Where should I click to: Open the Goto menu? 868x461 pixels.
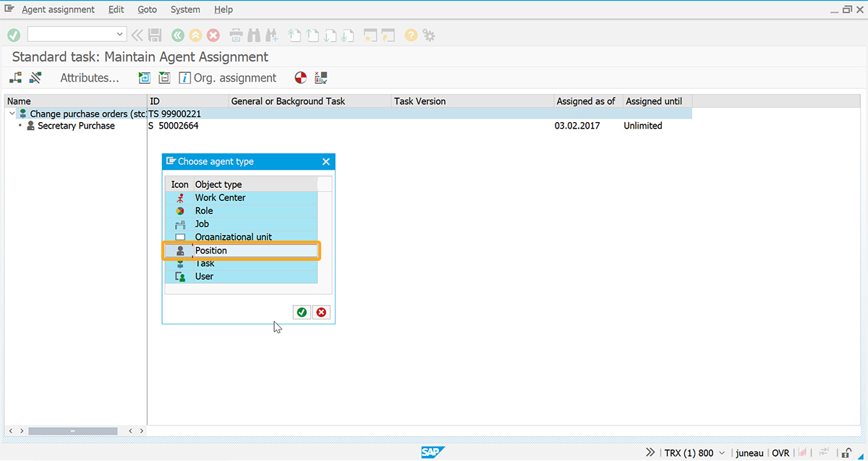coord(147,9)
